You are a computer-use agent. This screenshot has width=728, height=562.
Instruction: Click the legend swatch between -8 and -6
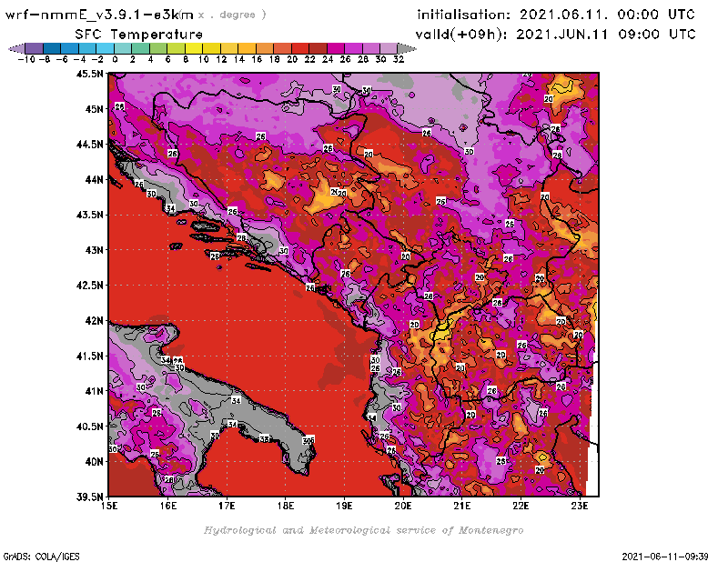point(52,48)
